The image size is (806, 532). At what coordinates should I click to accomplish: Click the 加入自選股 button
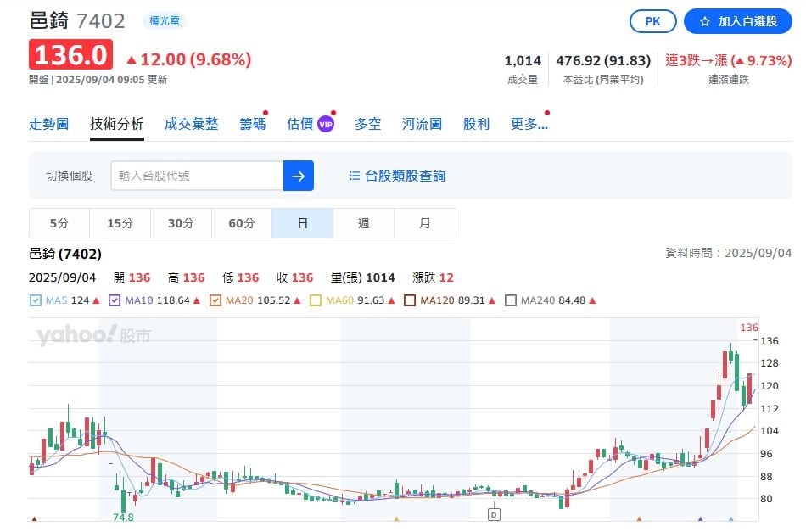tap(738, 21)
